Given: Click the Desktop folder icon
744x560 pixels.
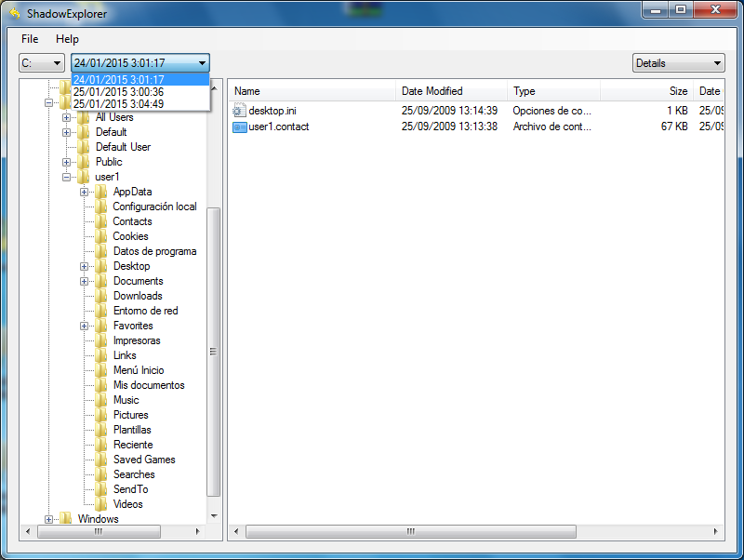Looking at the screenshot, I should tap(100, 266).
